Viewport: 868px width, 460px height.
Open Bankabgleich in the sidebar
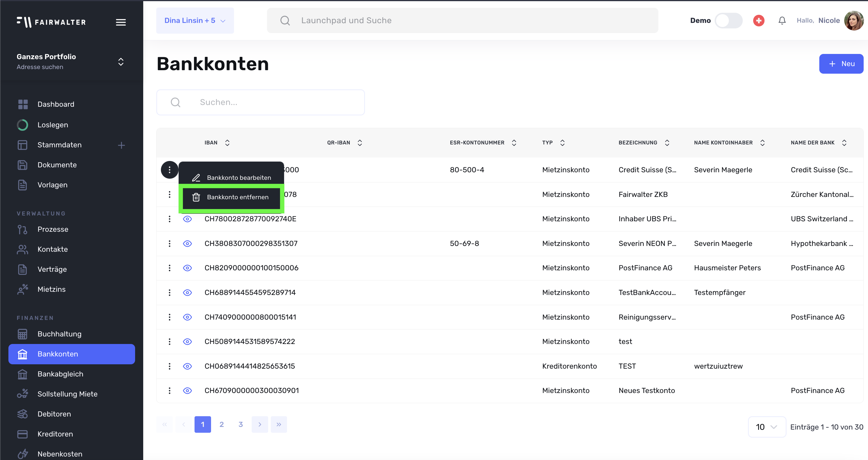[x=60, y=374]
